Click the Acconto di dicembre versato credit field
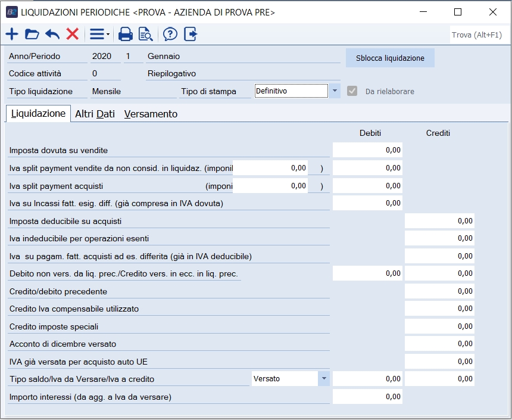 point(439,344)
